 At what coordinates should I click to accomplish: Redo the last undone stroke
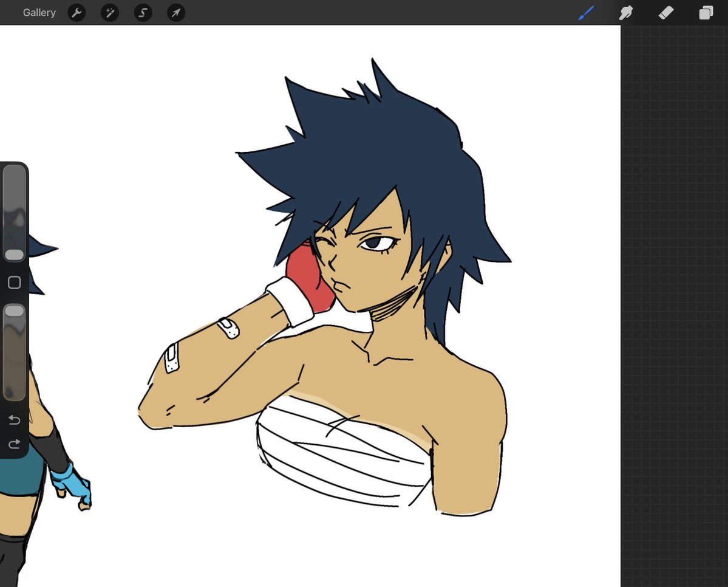click(x=15, y=444)
